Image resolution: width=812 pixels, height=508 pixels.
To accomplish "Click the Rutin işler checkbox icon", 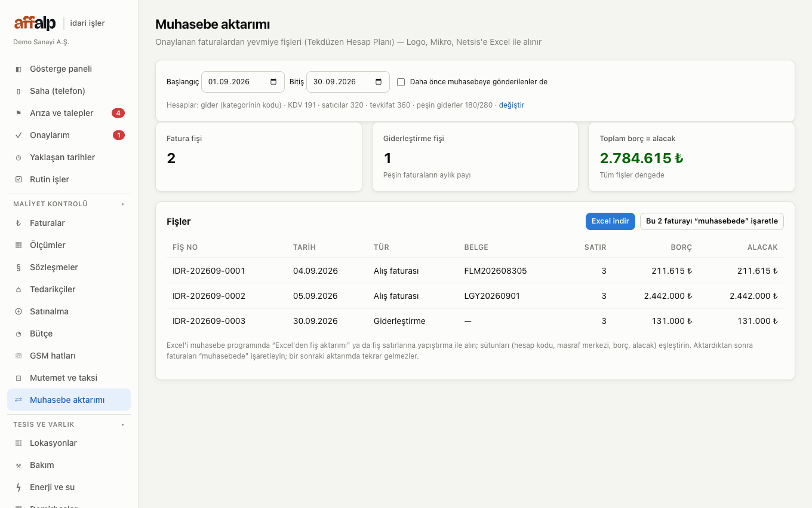I will pos(19,179).
